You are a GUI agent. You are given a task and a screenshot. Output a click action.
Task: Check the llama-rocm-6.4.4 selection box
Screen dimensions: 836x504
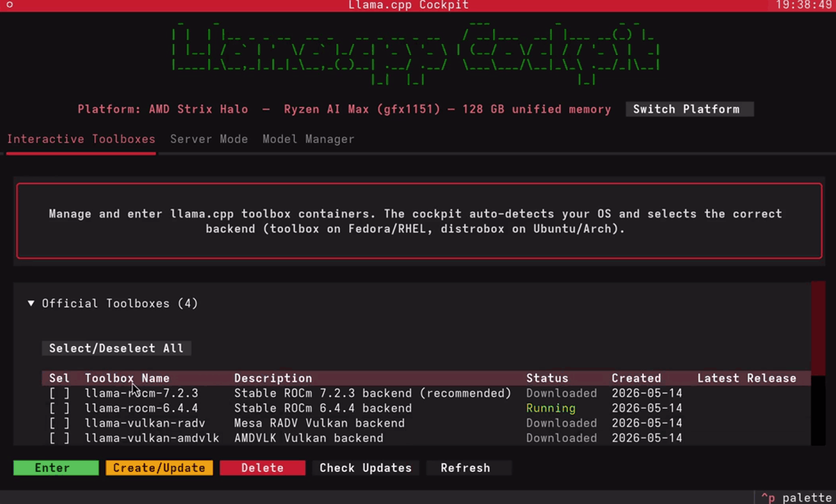[x=59, y=409]
